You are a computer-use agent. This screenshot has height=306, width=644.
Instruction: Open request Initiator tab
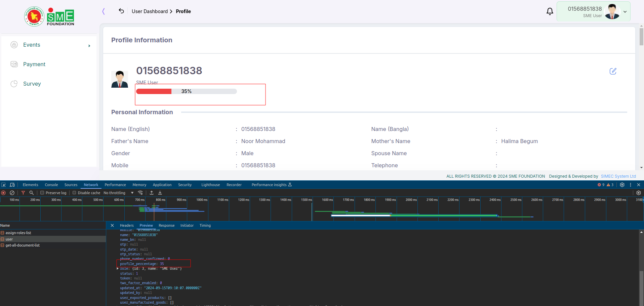tap(187, 225)
